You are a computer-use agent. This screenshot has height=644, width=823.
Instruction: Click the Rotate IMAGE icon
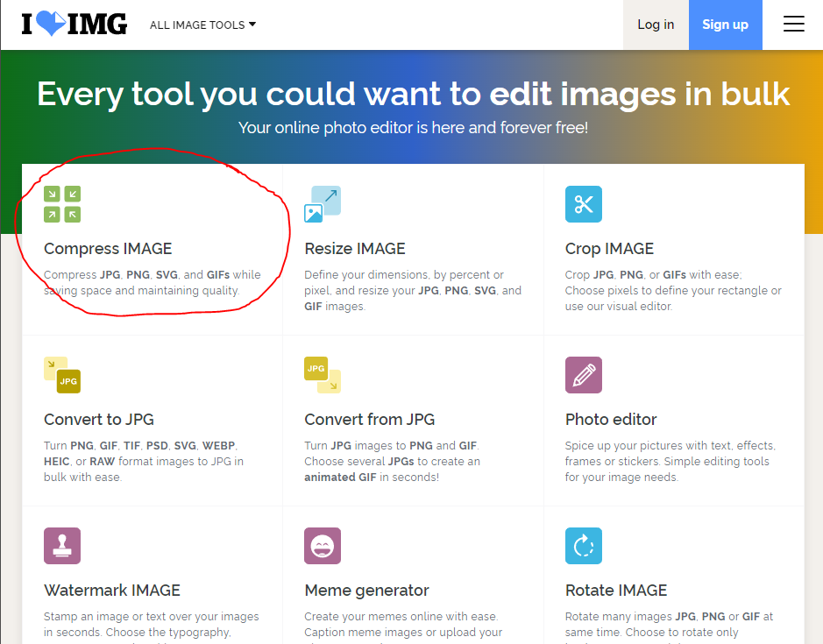click(x=583, y=546)
